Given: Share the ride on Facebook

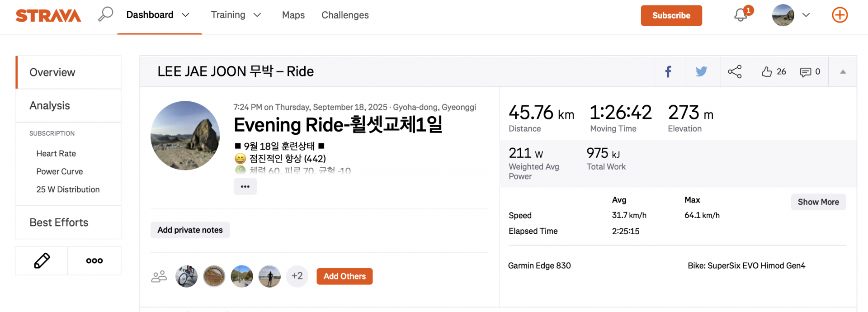Looking at the screenshot, I should pos(668,71).
